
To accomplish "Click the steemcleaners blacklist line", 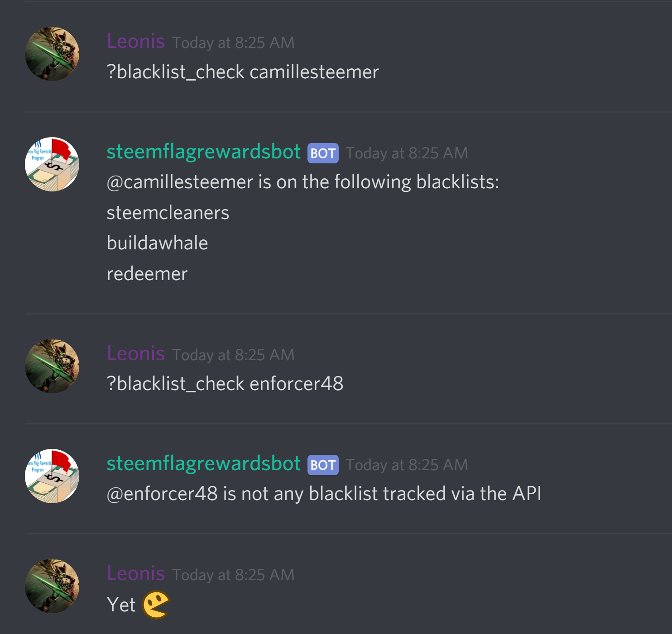I will (x=168, y=213).
